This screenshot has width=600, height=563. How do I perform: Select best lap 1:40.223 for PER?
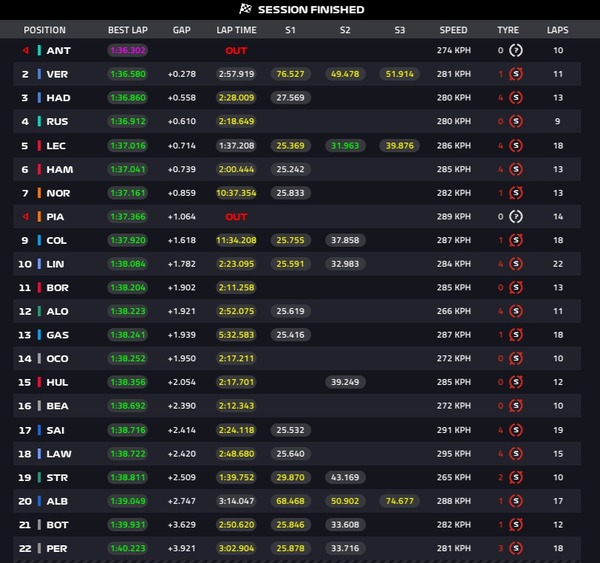tap(128, 548)
